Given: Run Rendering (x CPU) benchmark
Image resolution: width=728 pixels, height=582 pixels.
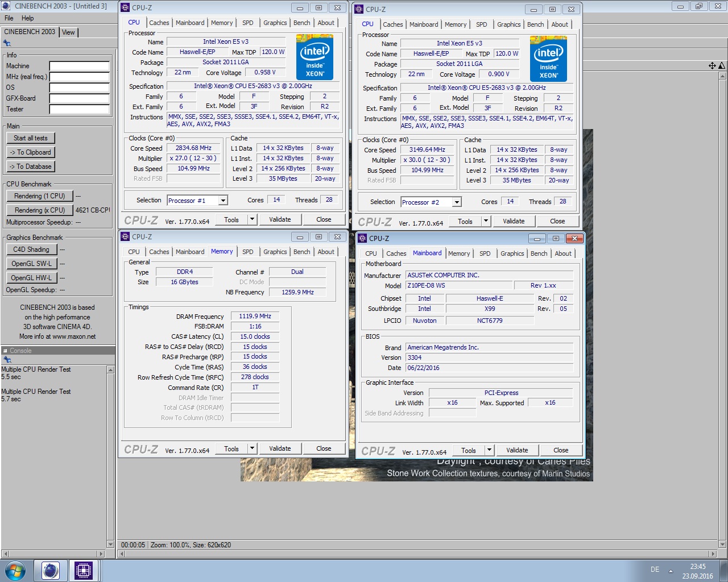Looking at the screenshot, I should coord(40,210).
